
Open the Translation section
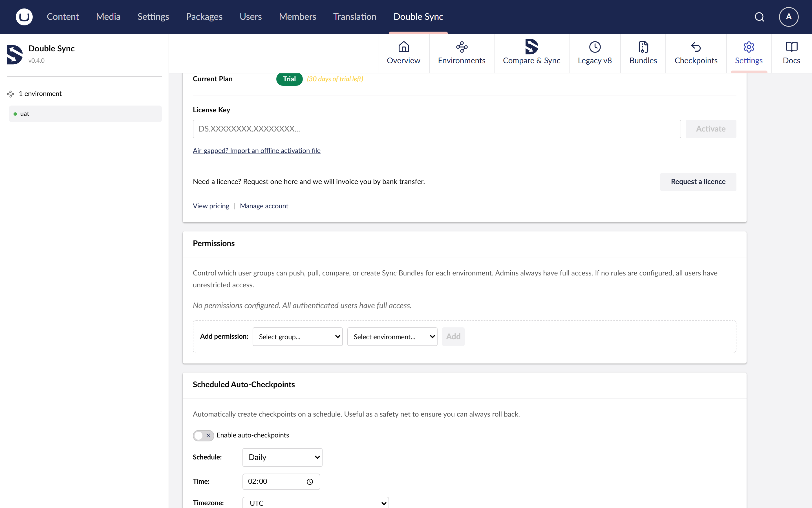(x=355, y=17)
